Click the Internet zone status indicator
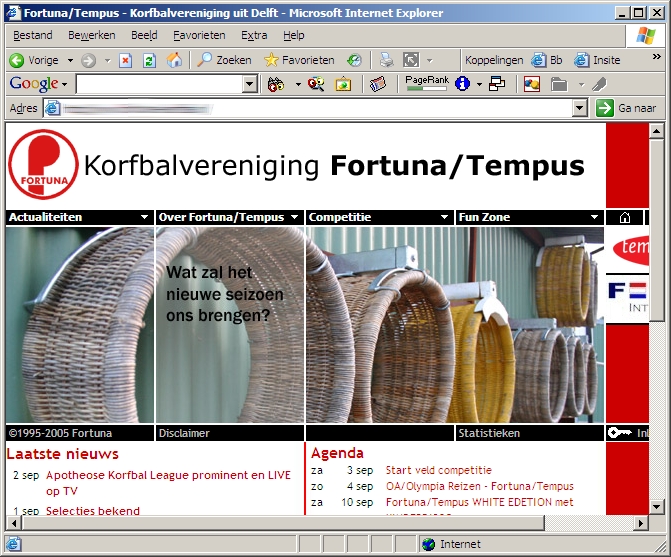This screenshot has width=671, height=557. (x=451, y=544)
